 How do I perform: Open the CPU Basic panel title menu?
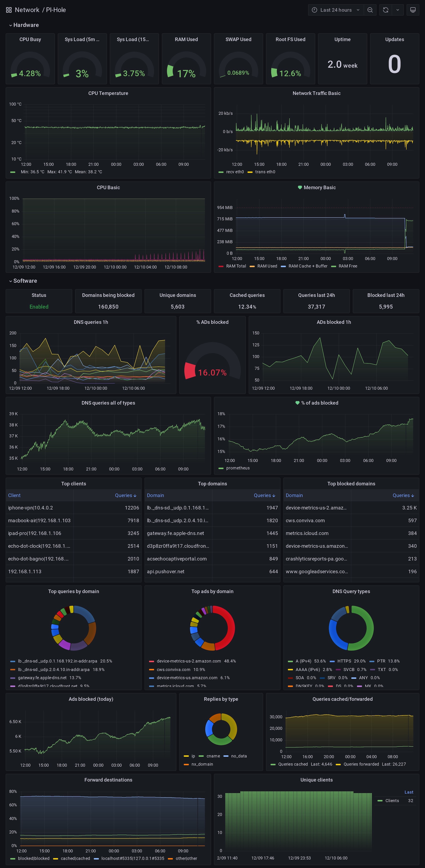click(x=108, y=187)
